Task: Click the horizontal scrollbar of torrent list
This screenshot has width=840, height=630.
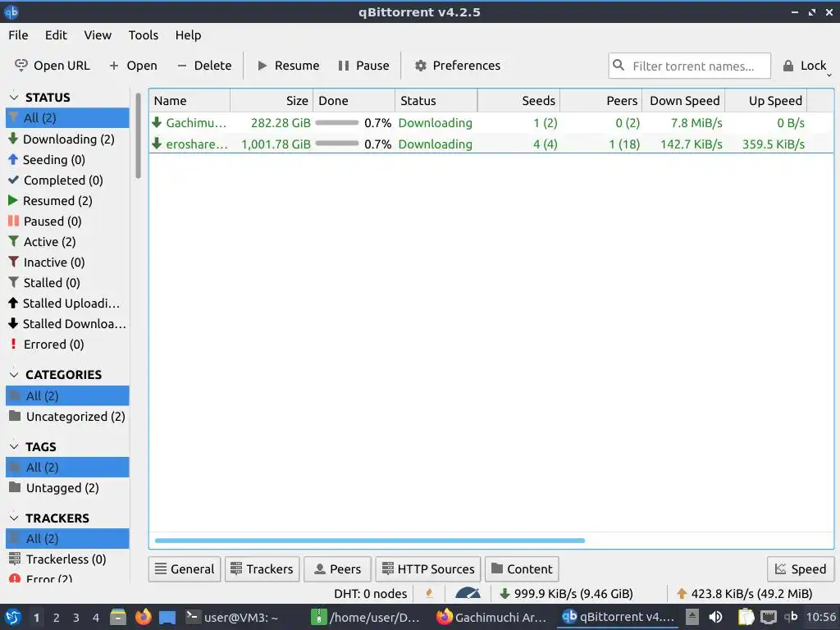Action: click(370, 541)
